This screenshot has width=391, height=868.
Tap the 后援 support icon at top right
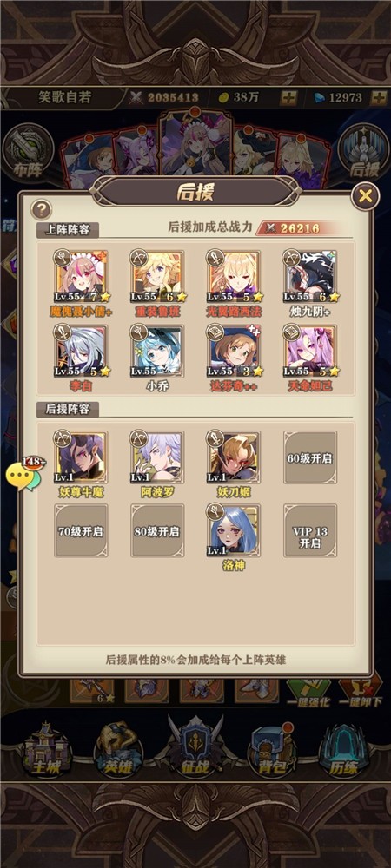click(x=362, y=150)
